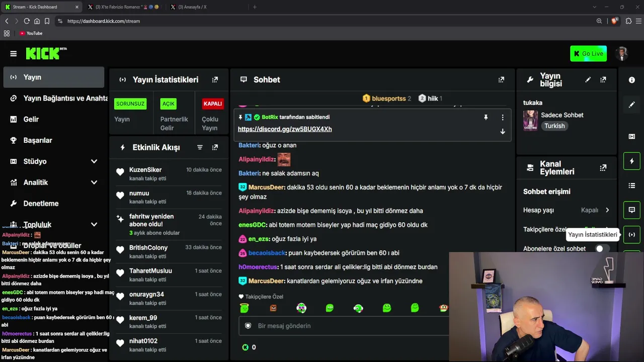Pop out the Kanal Eylemleri panel
Viewport: 644px width, 362px height.
tap(603, 168)
